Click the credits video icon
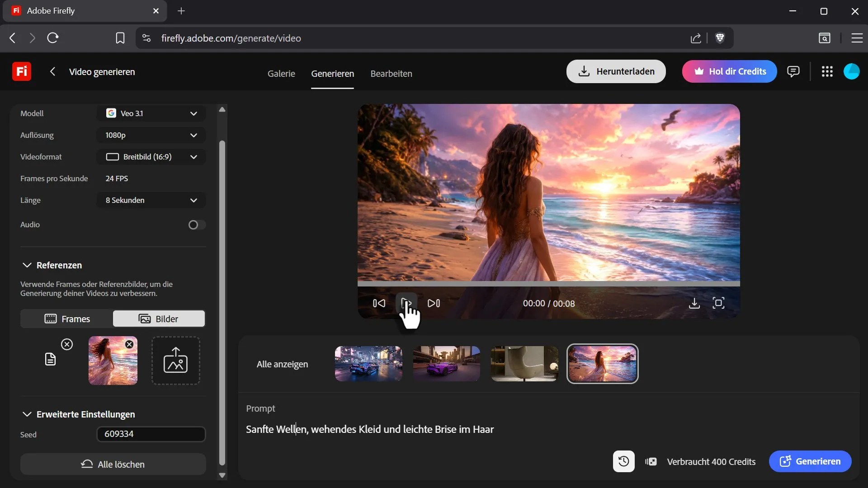The width and height of the screenshot is (868, 488). point(651,461)
